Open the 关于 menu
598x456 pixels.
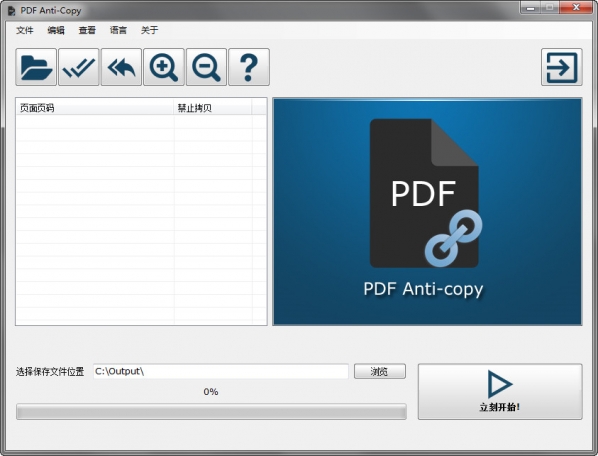click(150, 30)
